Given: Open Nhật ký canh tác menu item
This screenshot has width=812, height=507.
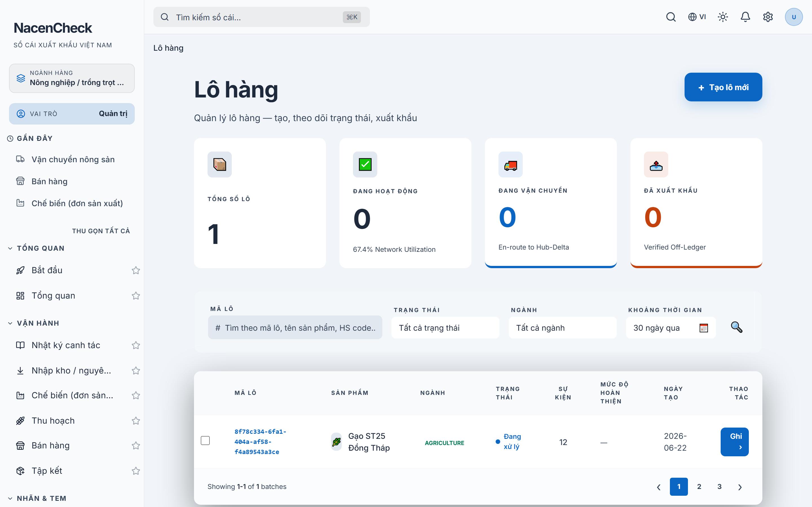Looking at the screenshot, I should tap(66, 345).
